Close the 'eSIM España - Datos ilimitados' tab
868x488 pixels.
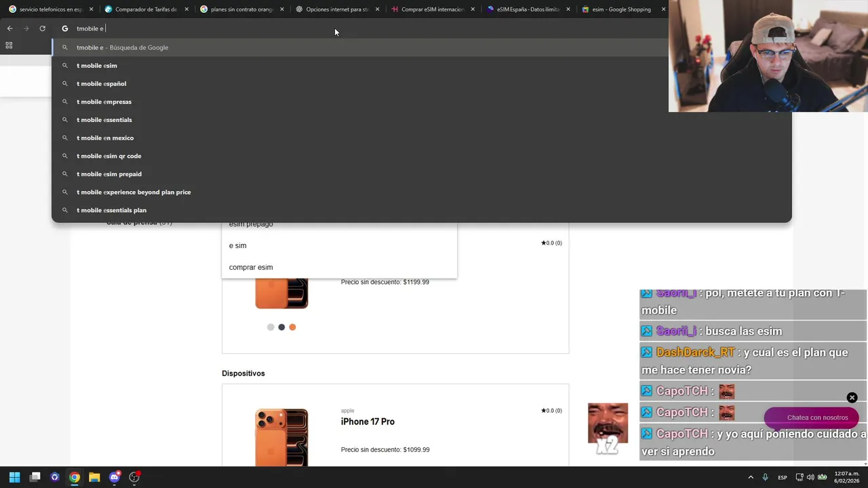click(x=568, y=9)
